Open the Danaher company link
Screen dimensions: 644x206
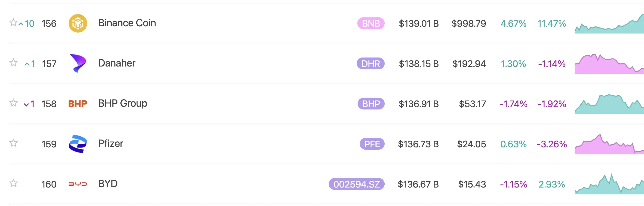coord(117,63)
